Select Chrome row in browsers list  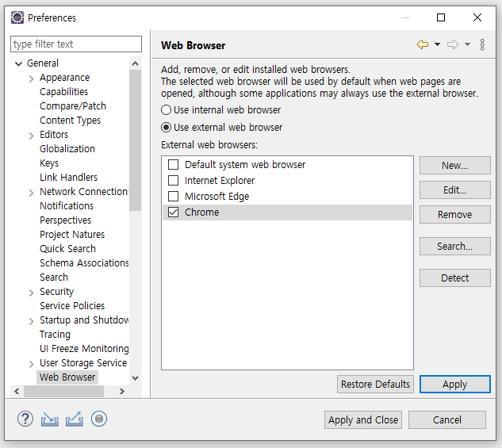(287, 213)
